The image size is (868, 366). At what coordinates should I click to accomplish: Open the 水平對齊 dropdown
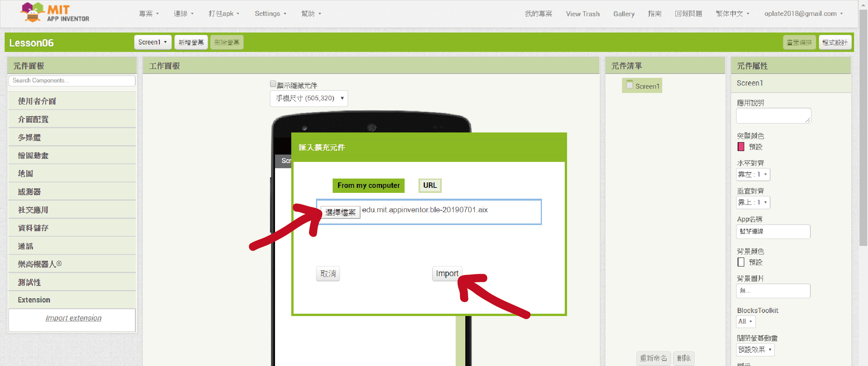point(753,175)
